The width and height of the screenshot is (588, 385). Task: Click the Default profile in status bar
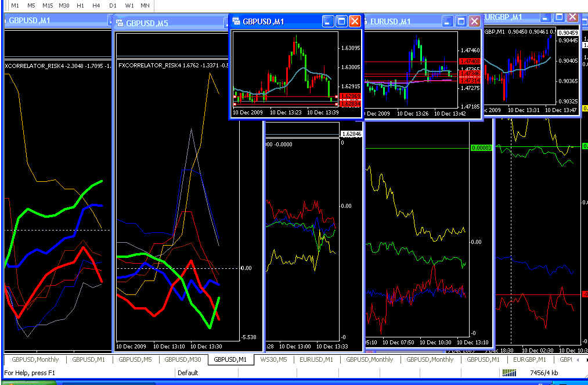coord(188,373)
